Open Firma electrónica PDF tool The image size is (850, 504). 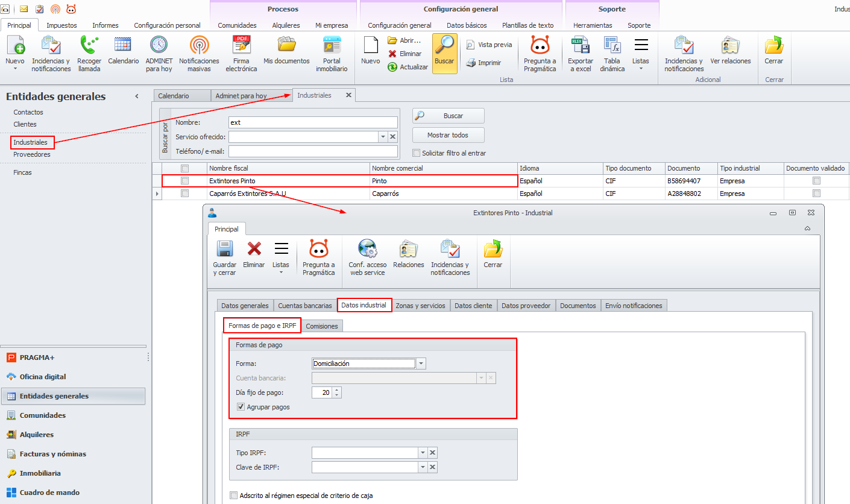click(241, 54)
